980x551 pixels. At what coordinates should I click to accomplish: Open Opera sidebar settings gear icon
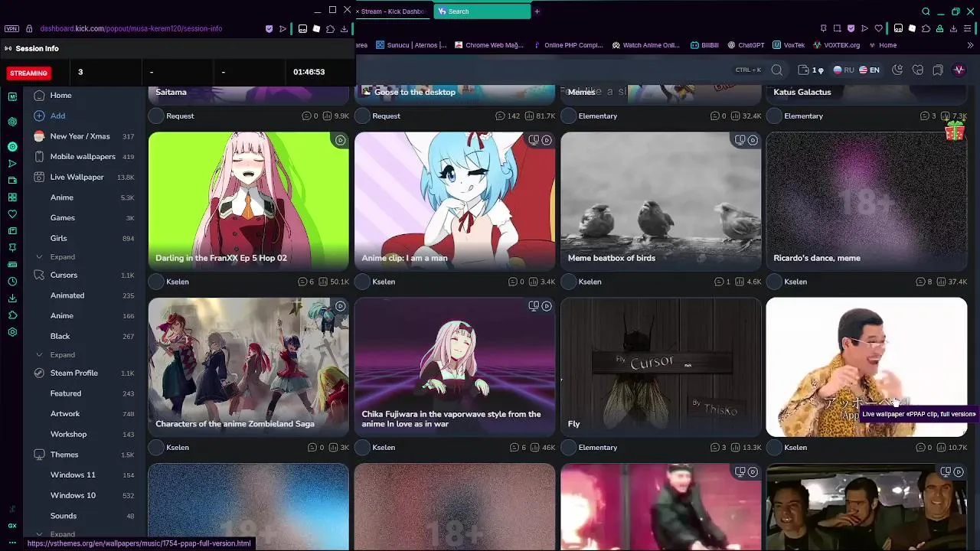[12, 332]
